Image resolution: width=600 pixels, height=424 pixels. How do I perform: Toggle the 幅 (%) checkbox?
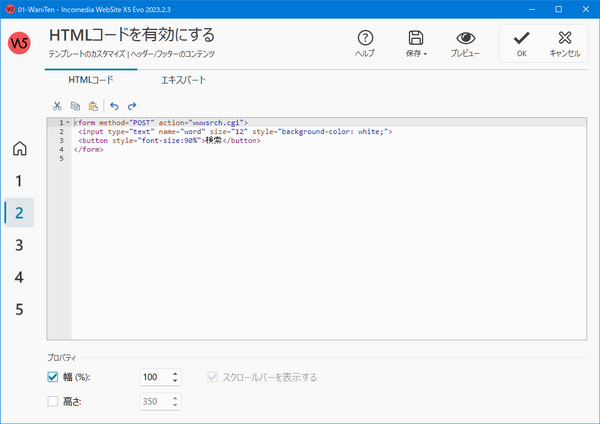[x=53, y=377]
